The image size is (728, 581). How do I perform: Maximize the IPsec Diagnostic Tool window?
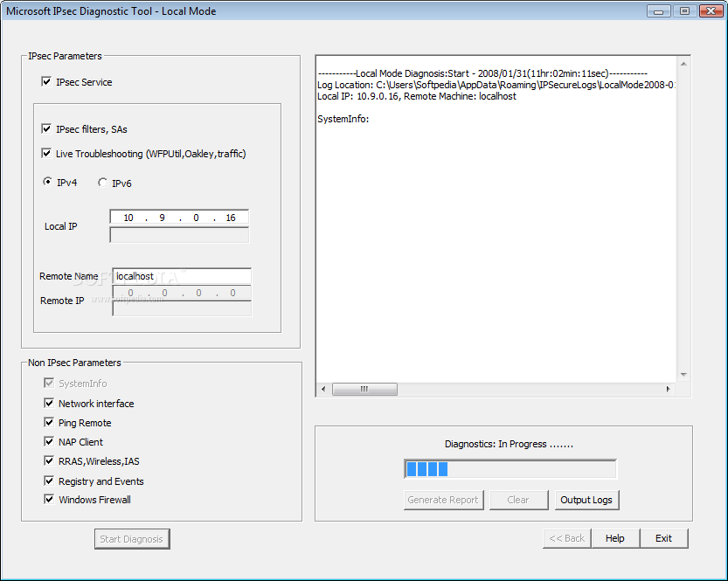point(684,11)
